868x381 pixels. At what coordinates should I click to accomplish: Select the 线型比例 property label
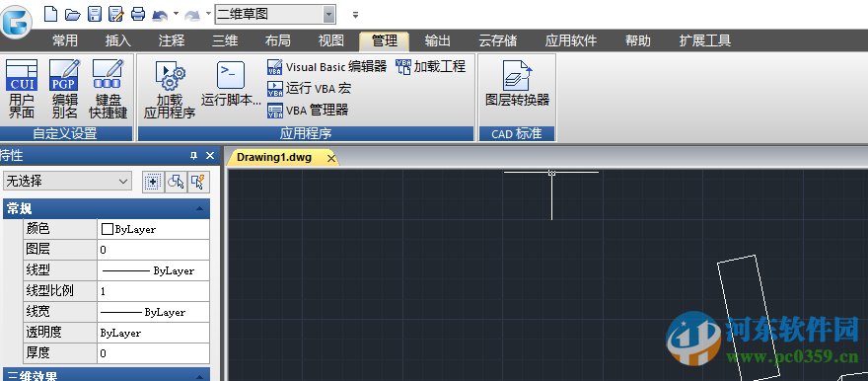tap(49, 291)
